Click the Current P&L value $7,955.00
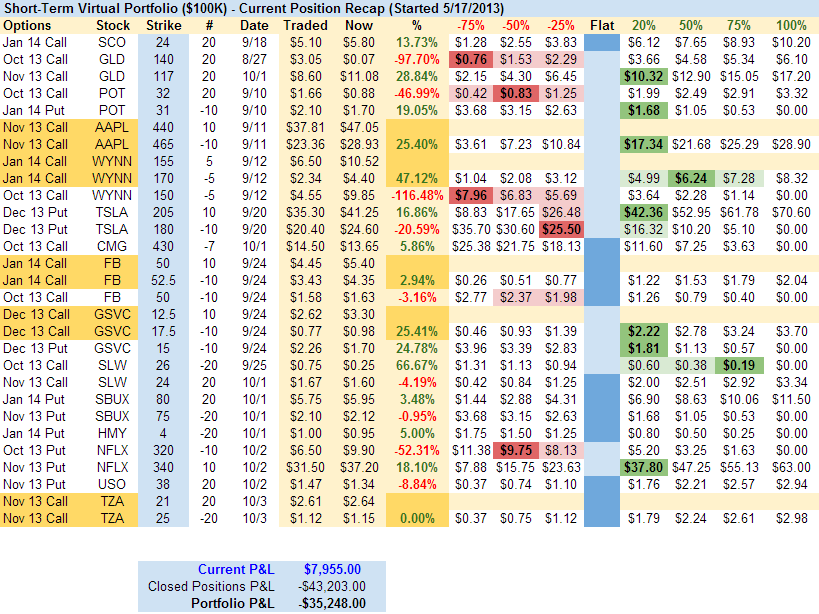Viewport: 819px width, 614px height. pos(335,569)
